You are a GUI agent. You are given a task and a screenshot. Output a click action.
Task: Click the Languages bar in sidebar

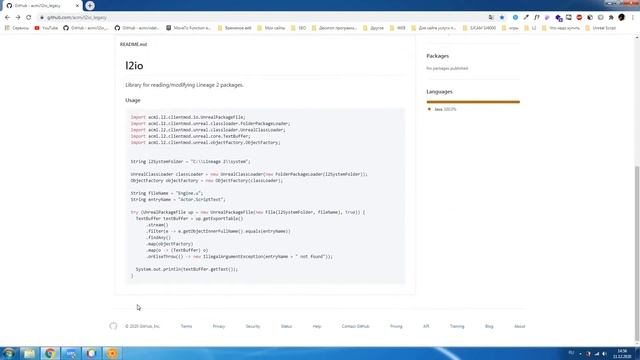473,102
